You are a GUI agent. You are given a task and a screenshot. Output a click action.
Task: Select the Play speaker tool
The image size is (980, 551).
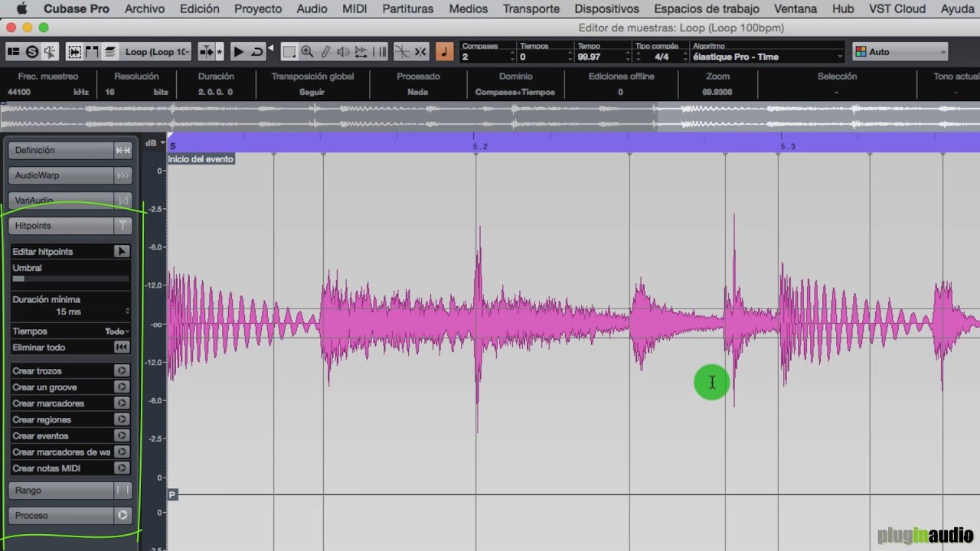pos(343,52)
